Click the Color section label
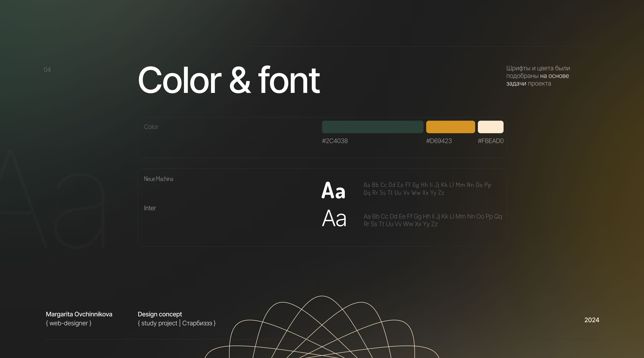 pos(151,127)
